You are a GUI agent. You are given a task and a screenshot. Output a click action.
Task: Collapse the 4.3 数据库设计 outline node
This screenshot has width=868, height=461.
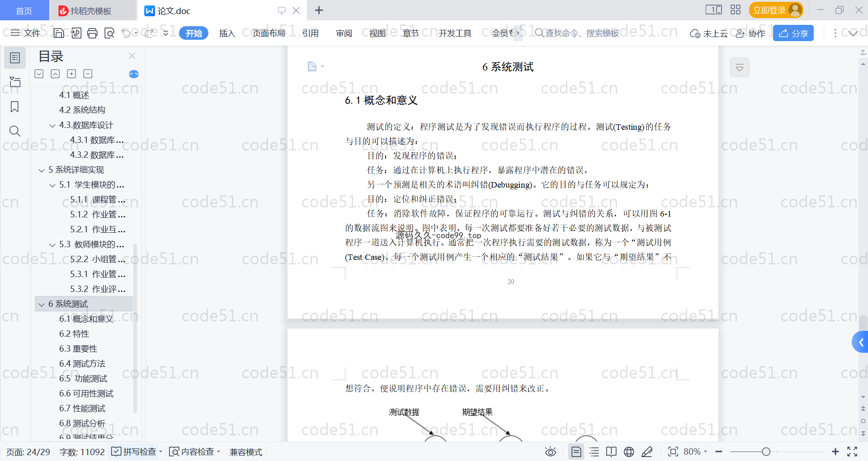[52, 126]
